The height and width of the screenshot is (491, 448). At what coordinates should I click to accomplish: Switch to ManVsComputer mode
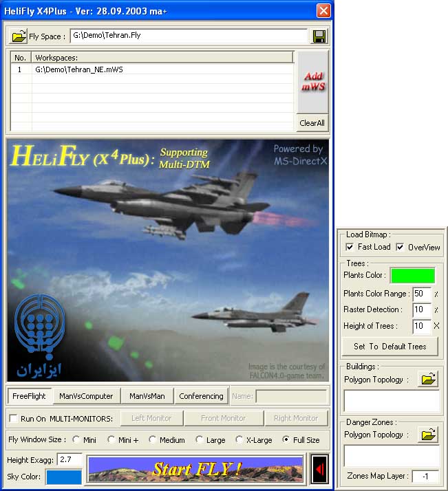point(86,396)
